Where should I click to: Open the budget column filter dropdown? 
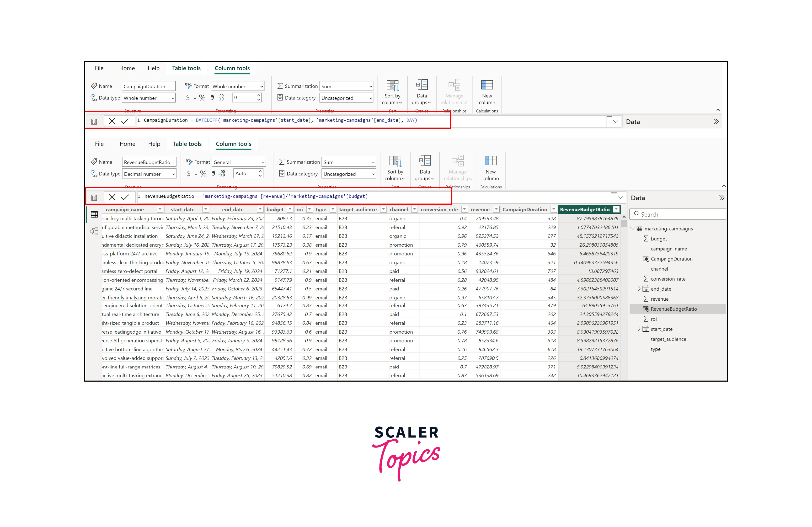290,209
